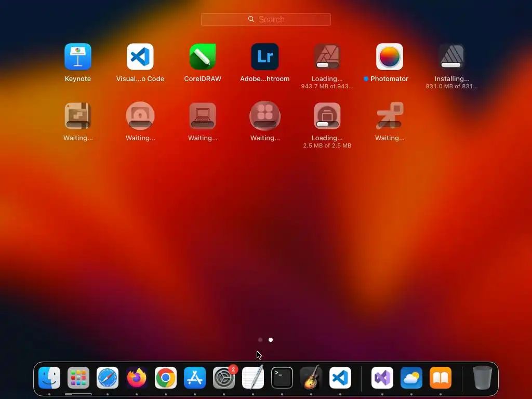
Task: Open System Settings with badge 2
Action: [x=224, y=378]
